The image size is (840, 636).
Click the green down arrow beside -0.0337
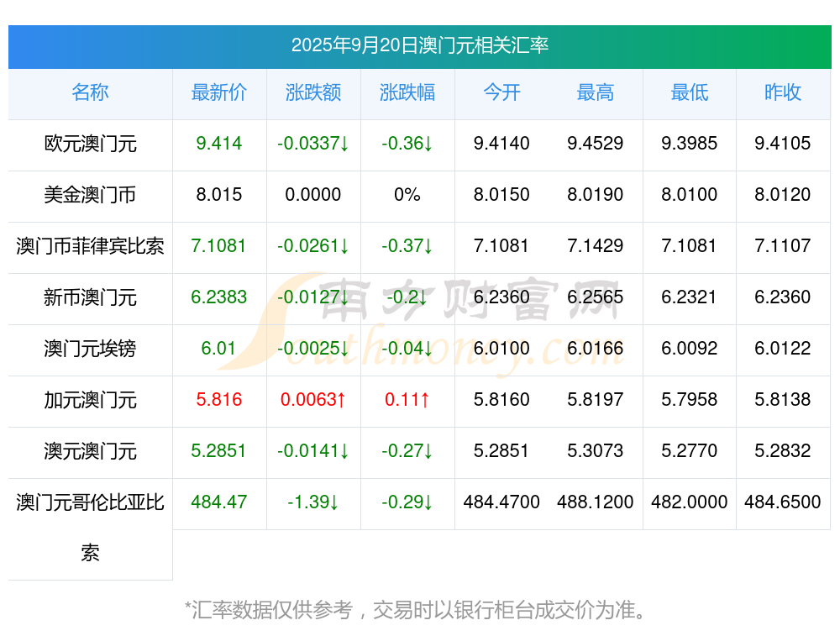pos(344,144)
